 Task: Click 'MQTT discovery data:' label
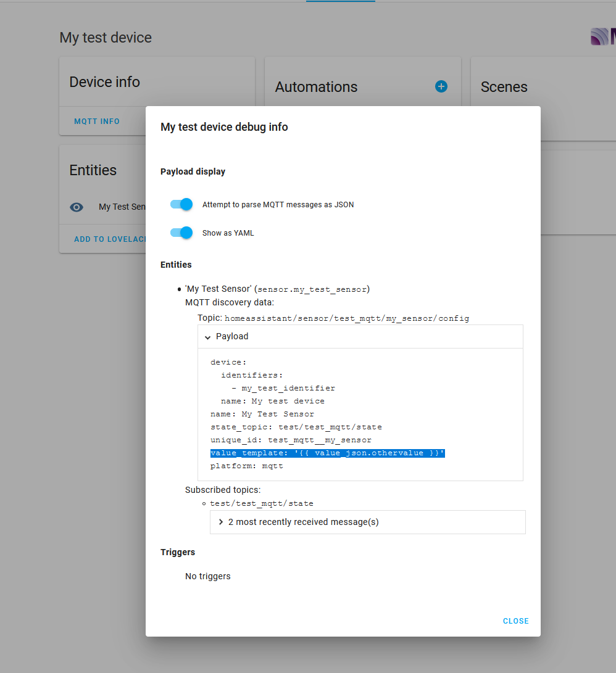230,303
